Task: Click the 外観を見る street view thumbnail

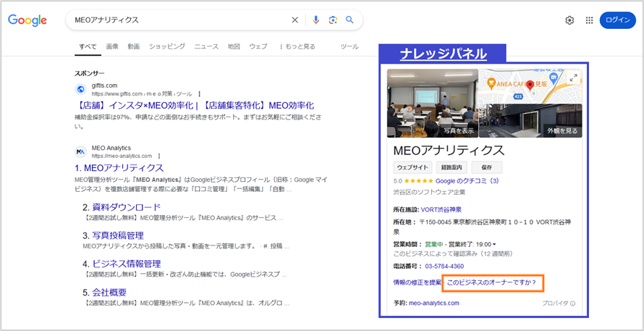Action: point(530,121)
